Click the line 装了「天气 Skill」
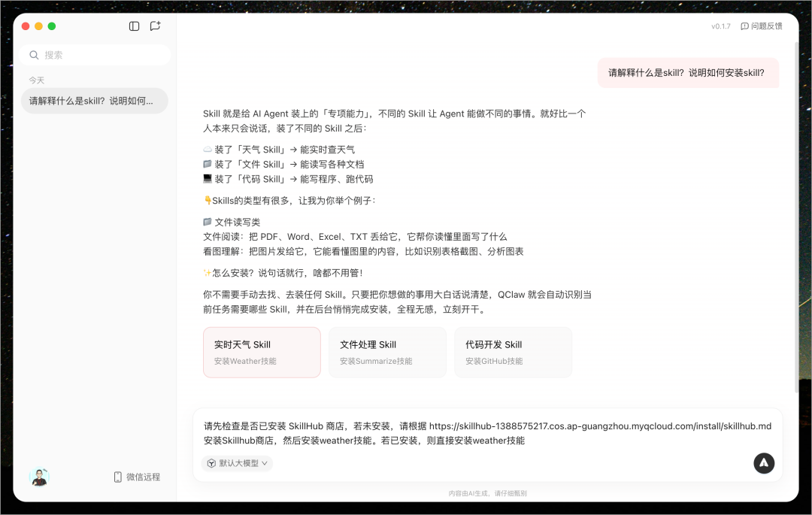The width and height of the screenshot is (812, 515). pos(279,150)
